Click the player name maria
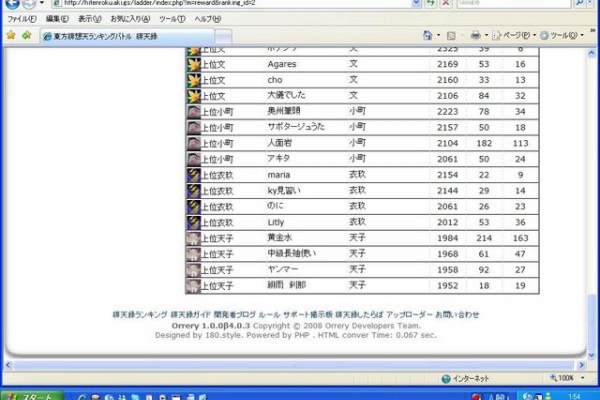Viewport: 600px width, 400px height. [279, 175]
